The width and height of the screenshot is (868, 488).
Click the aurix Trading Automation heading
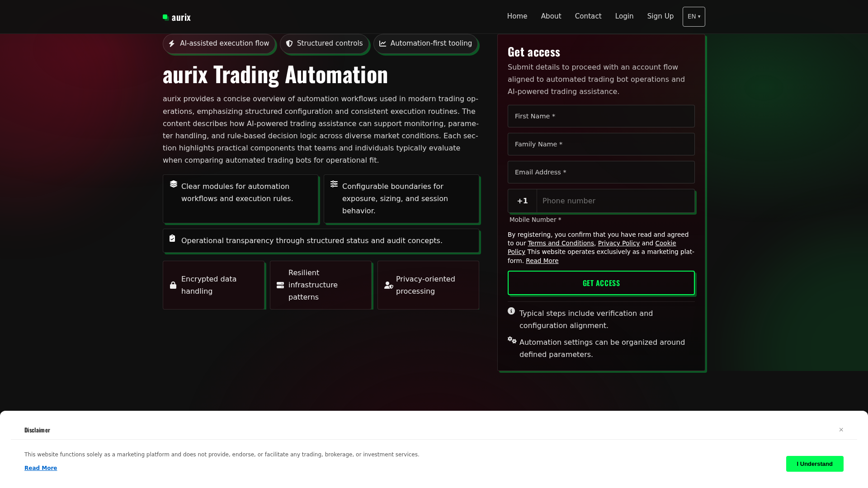click(x=275, y=75)
